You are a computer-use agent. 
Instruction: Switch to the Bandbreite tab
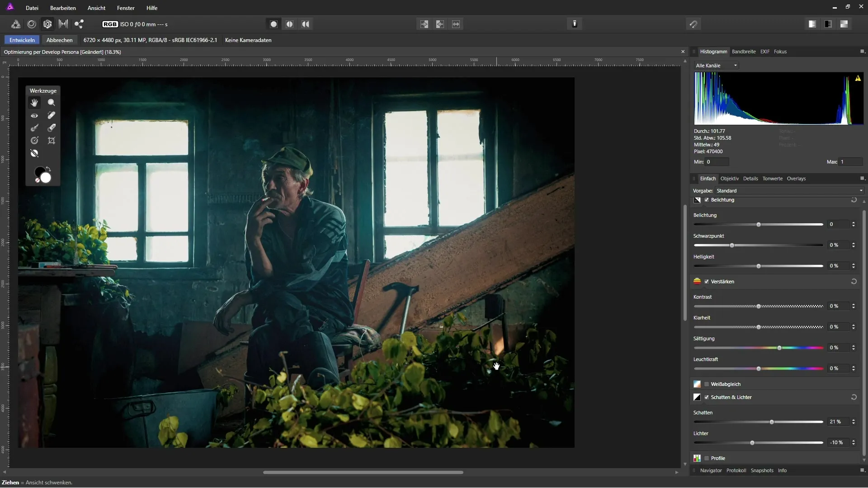(x=744, y=52)
